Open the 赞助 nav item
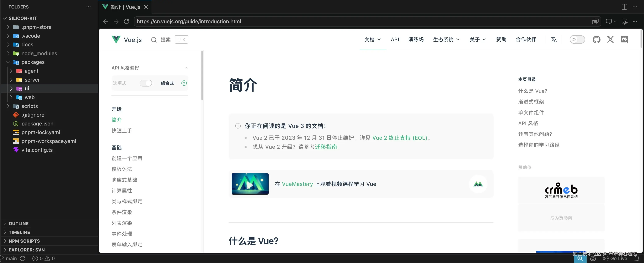The height and width of the screenshot is (263, 644). point(501,39)
